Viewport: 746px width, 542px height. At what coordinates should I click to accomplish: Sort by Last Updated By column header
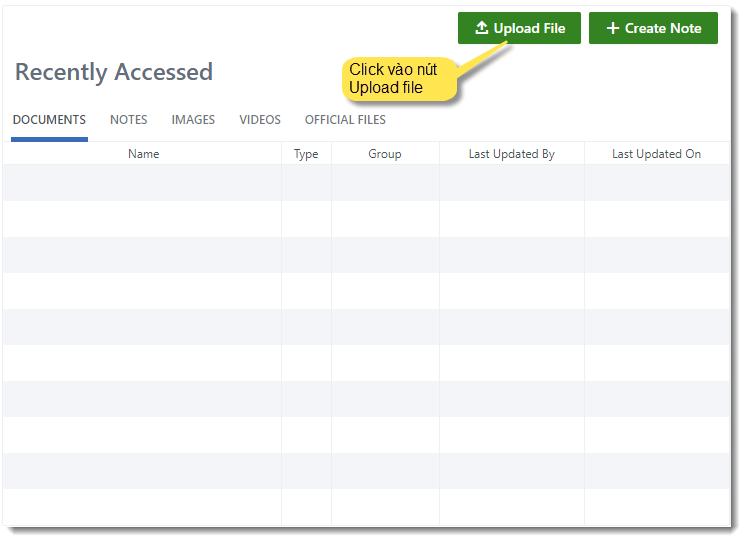pos(511,154)
